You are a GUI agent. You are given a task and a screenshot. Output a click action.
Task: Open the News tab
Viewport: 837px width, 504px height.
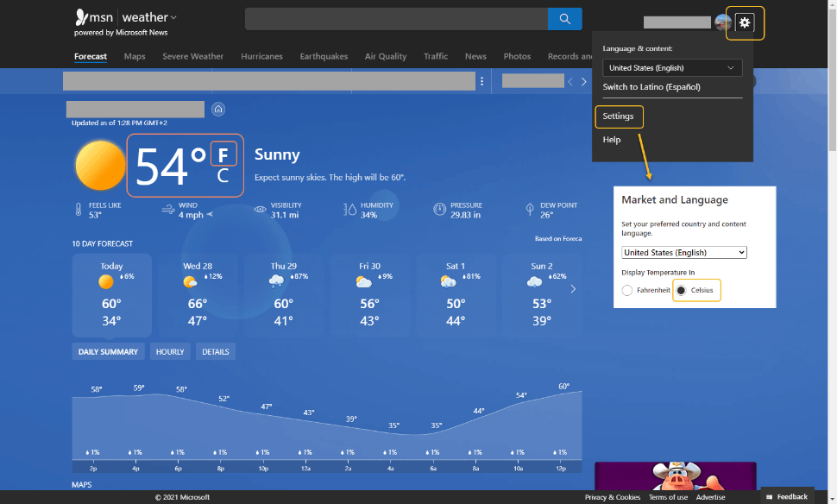click(x=475, y=56)
